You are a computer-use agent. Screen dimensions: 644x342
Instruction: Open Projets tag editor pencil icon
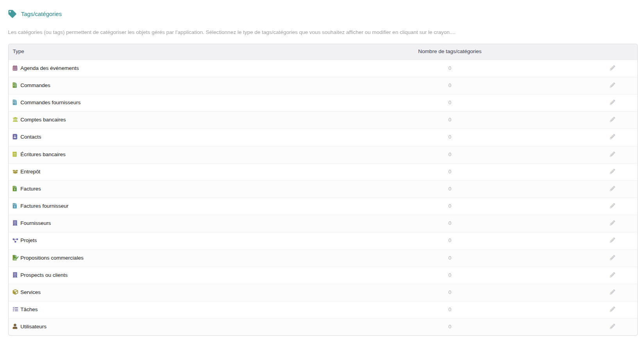[612, 240]
